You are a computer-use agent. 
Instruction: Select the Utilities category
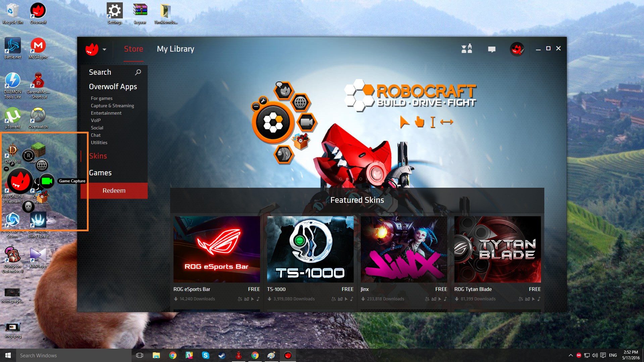(99, 142)
